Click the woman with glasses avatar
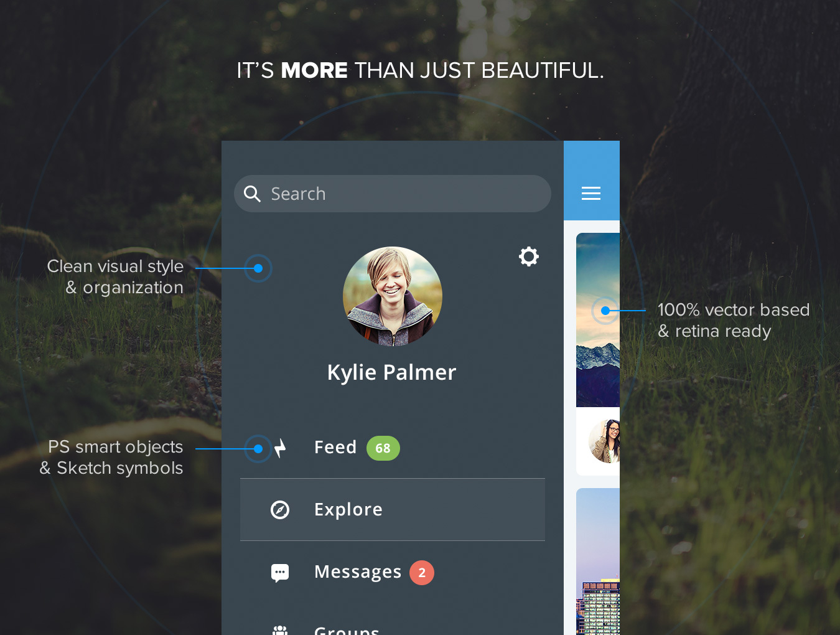The image size is (840, 635). (x=604, y=441)
